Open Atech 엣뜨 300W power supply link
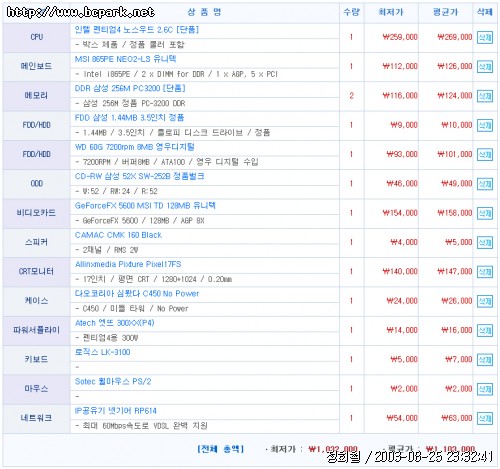This screenshot has height=469, width=500. 114,323
